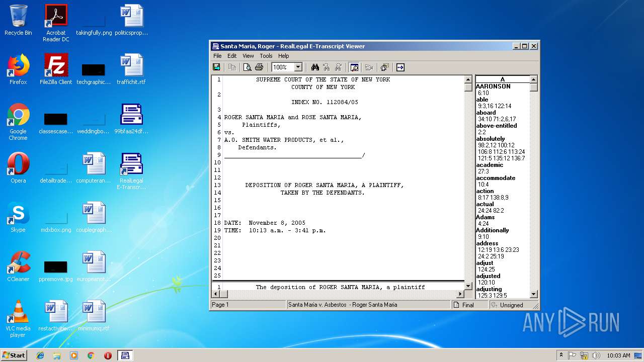Click word index scrollbar up arrow
Viewport: 644px width, 362px height.
(534, 79)
